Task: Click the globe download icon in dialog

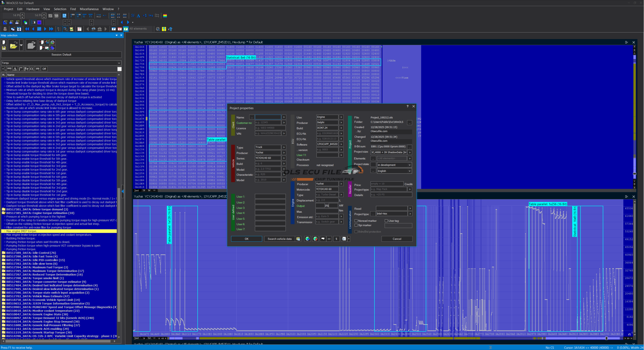Action: tap(307, 239)
